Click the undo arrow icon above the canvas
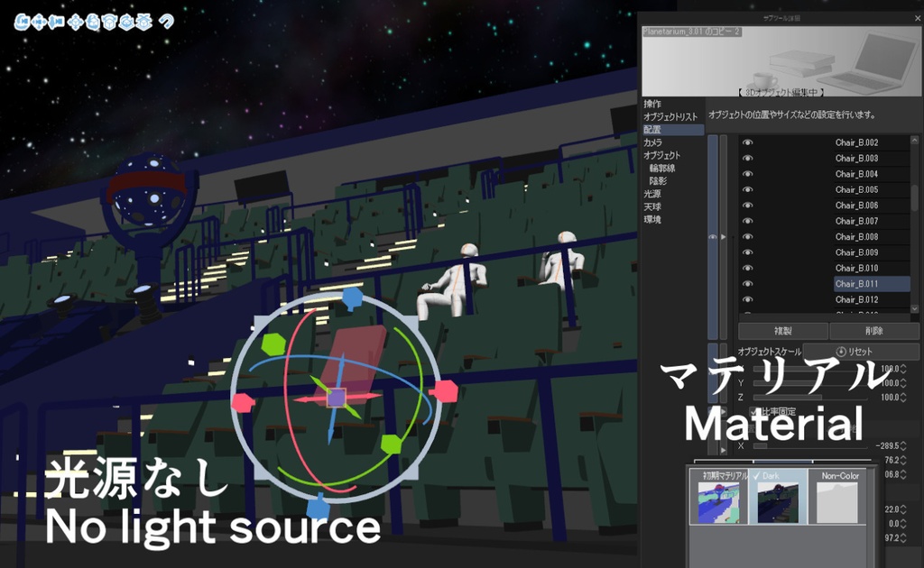 coord(166,21)
